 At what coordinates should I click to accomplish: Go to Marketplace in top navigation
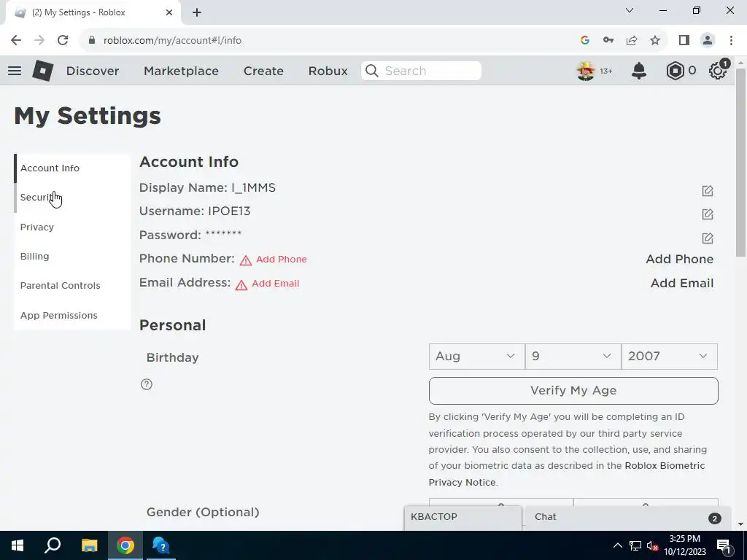point(181,71)
